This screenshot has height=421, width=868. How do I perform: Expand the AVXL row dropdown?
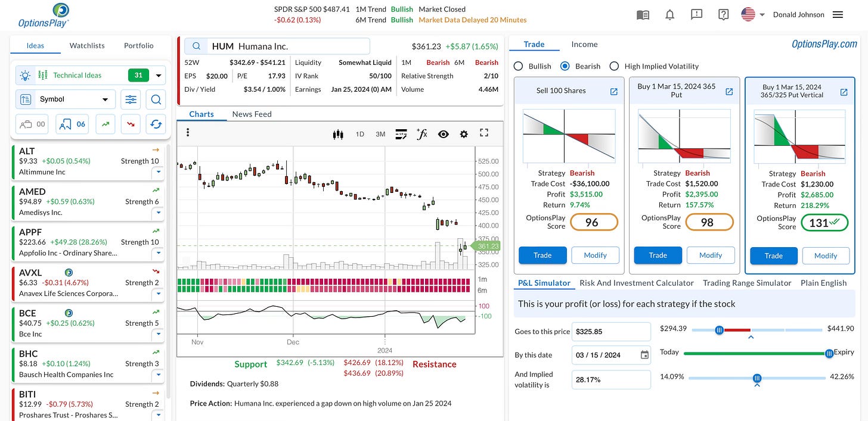tap(158, 294)
